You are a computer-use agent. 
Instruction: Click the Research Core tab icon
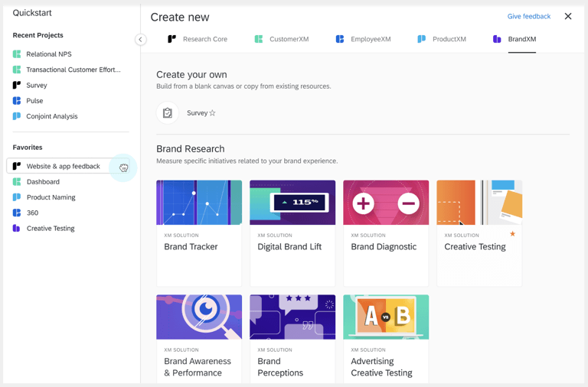point(171,39)
